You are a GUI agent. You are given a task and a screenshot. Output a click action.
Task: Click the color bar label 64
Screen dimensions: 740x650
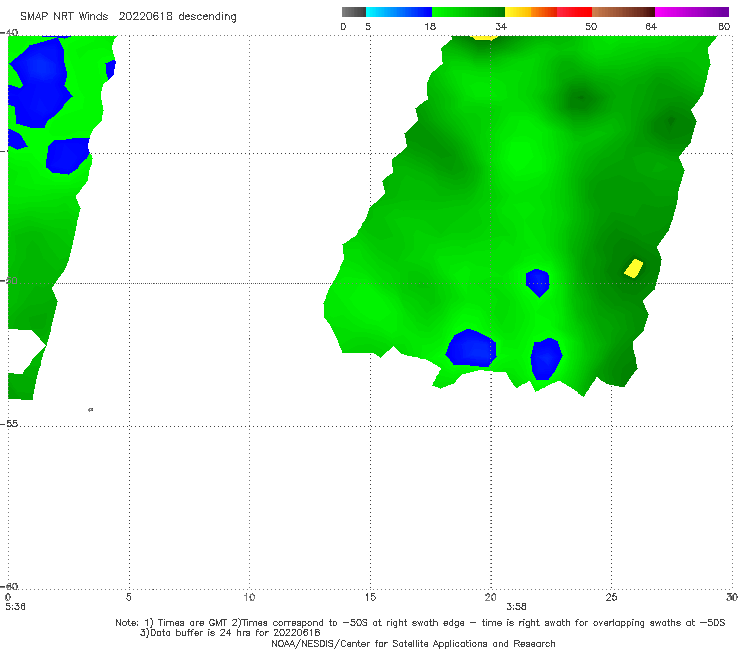click(651, 27)
